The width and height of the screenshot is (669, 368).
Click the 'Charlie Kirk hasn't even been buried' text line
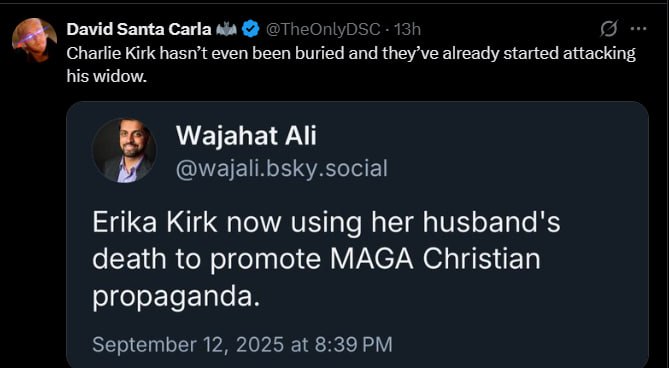(x=351, y=54)
